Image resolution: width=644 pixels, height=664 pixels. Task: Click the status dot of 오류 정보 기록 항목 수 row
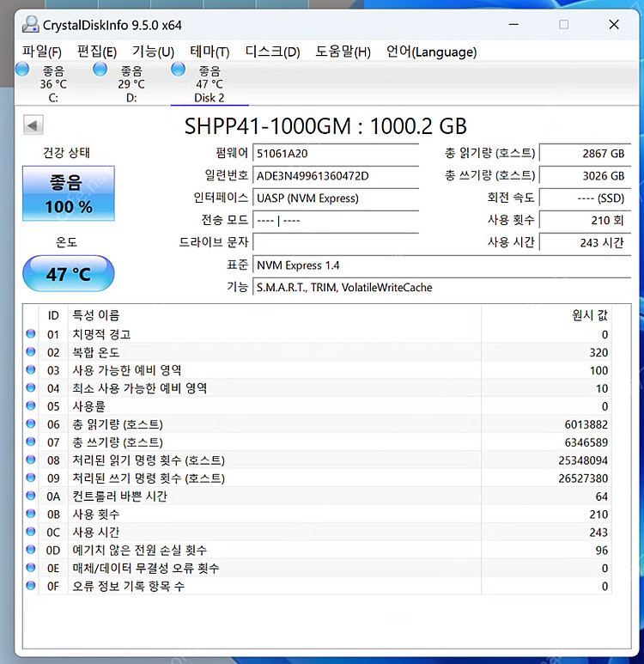pos(31,585)
